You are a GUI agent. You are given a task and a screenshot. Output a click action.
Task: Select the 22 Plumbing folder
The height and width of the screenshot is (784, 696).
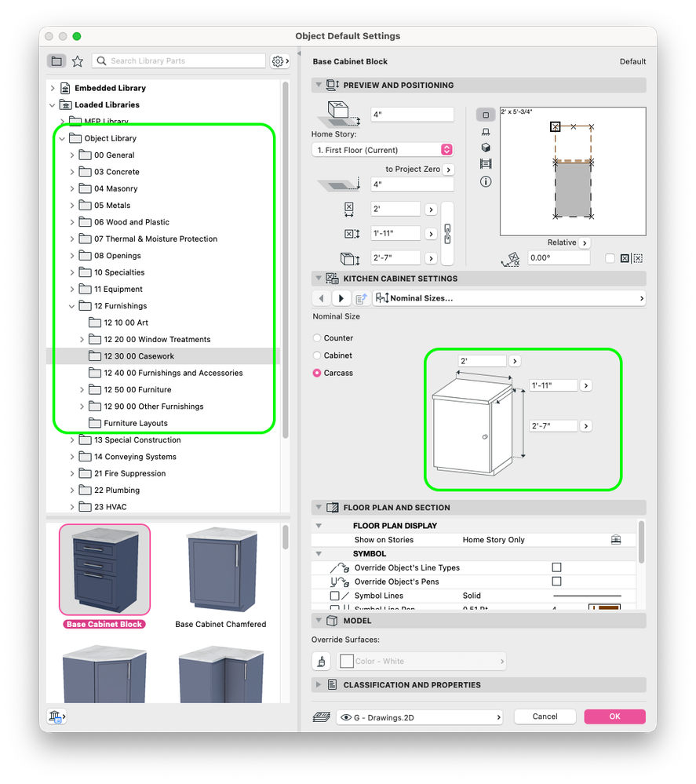pos(117,490)
